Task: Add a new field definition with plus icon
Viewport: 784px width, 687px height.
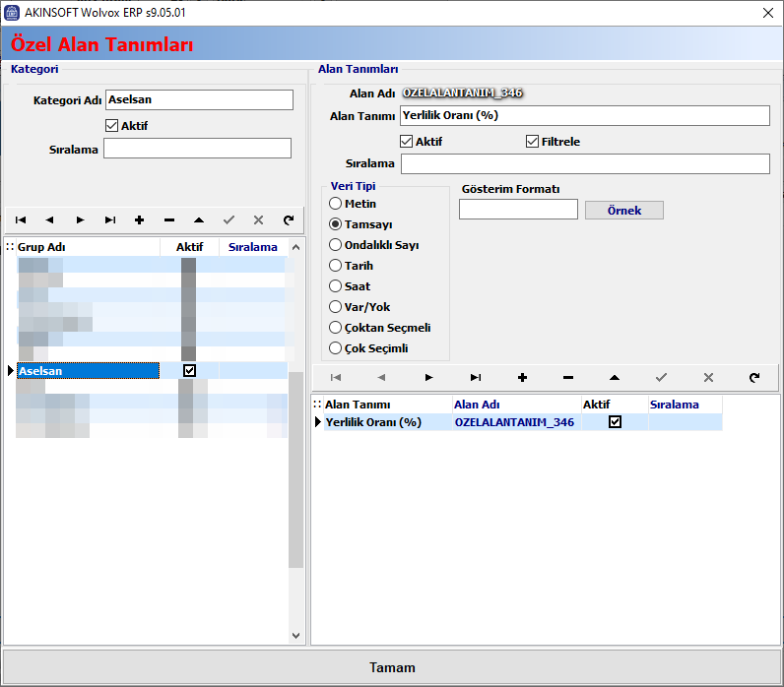Action: [x=522, y=377]
